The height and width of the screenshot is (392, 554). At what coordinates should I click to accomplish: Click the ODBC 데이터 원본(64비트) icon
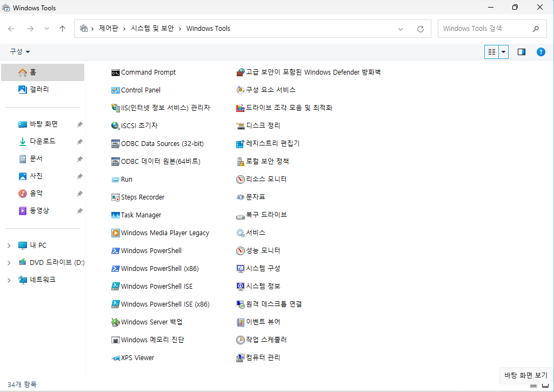point(115,162)
